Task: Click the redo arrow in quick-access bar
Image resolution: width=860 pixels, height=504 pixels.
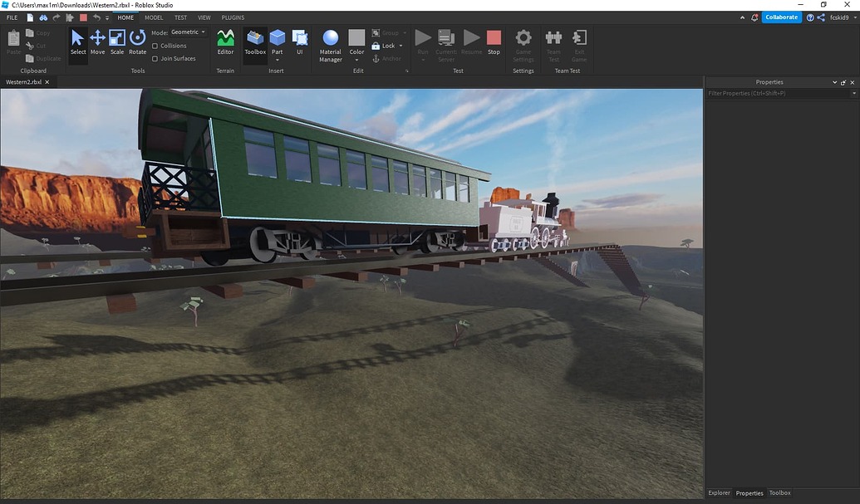Action: point(57,17)
